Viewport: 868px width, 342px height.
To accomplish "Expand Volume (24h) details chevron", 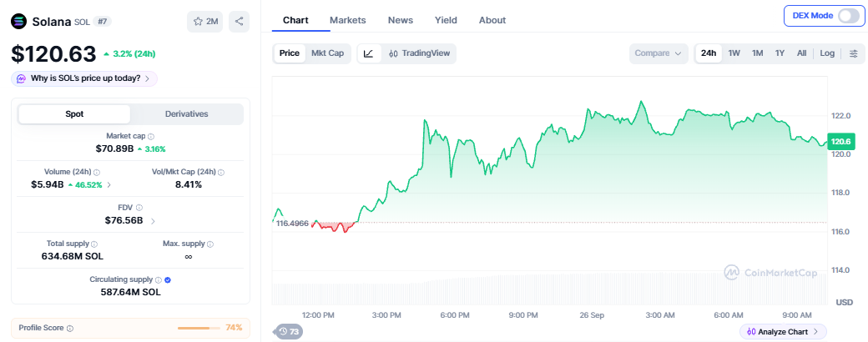I will click(109, 185).
